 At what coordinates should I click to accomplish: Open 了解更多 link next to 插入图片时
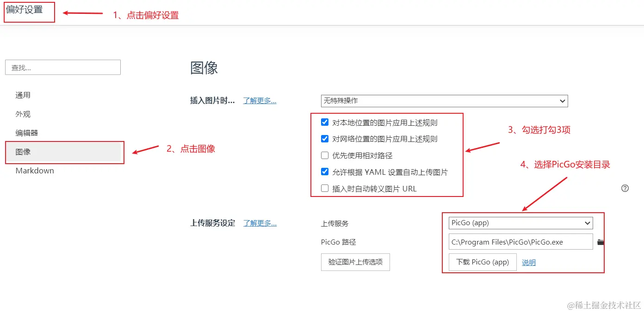click(x=260, y=100)
